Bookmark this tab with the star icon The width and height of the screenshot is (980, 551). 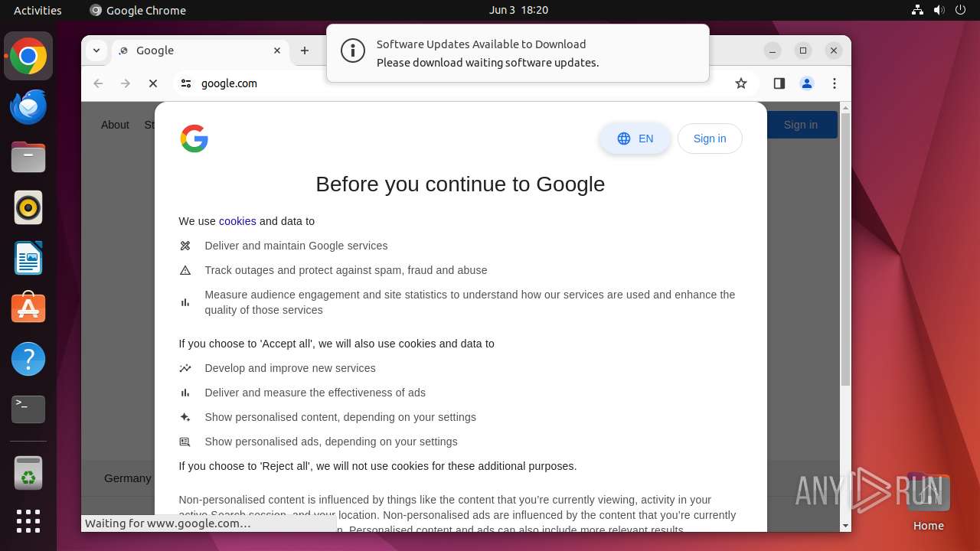pyautogui.click(x=740, y=83)
